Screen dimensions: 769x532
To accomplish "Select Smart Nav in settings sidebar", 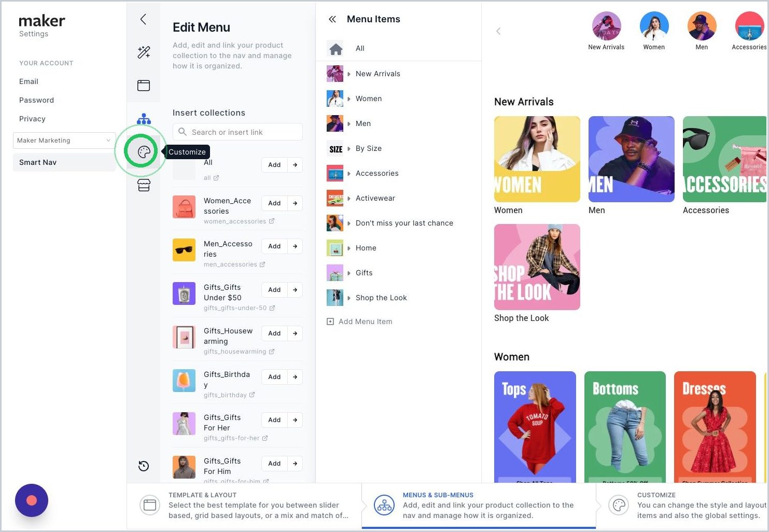I will pos(64,162).
